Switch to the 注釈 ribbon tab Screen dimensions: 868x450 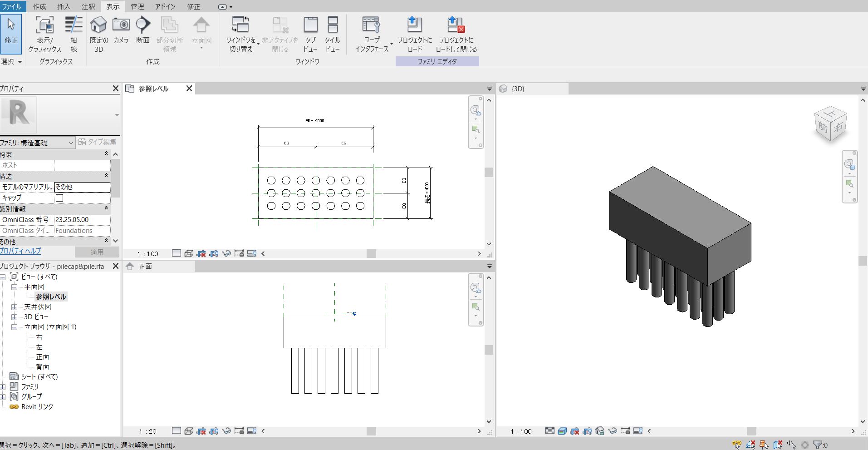click(88, 6)
